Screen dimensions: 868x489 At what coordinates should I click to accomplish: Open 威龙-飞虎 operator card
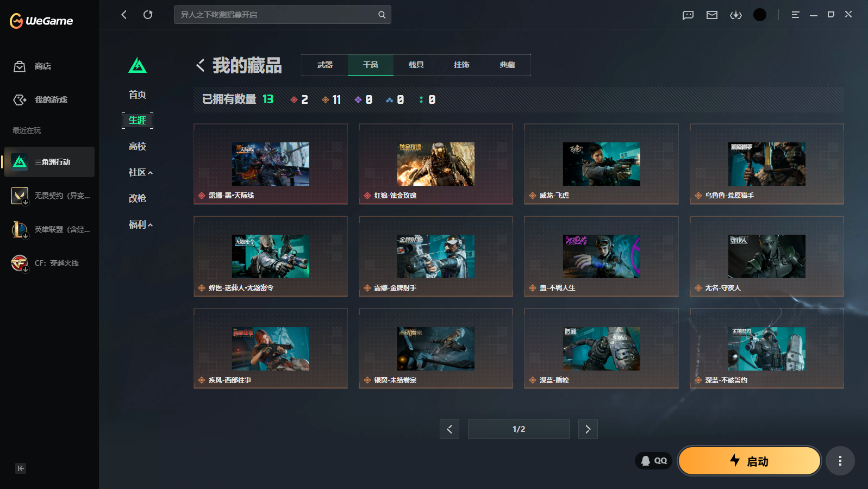point(601,164)
